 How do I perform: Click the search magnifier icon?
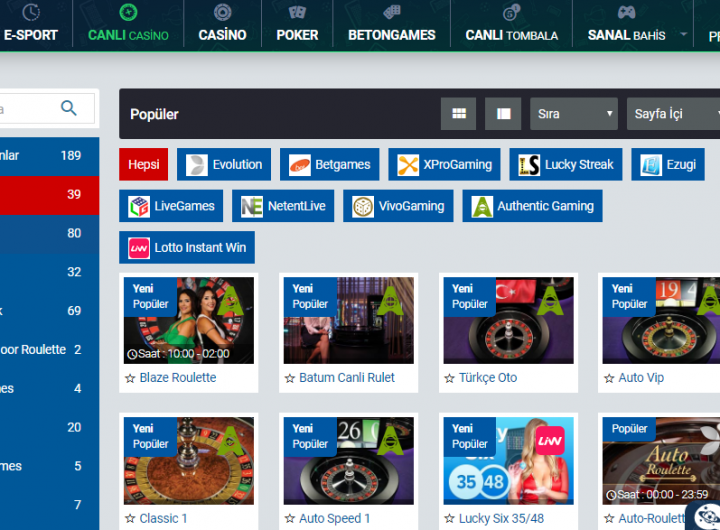click(68, 108)
